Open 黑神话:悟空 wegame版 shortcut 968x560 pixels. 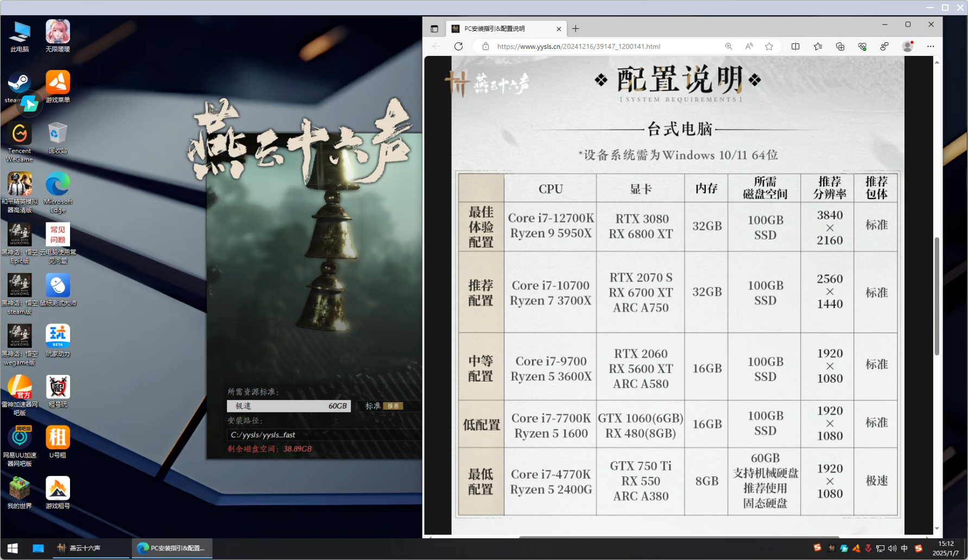tap(20, 345)
